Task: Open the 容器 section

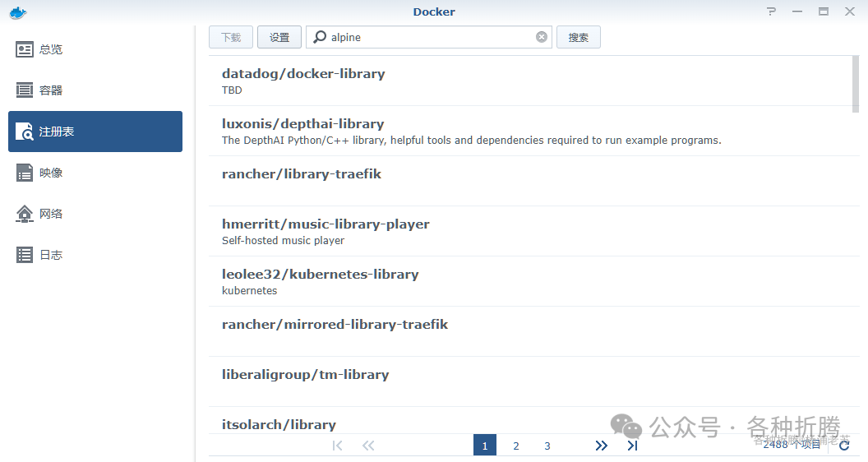Action: (95, 90)
